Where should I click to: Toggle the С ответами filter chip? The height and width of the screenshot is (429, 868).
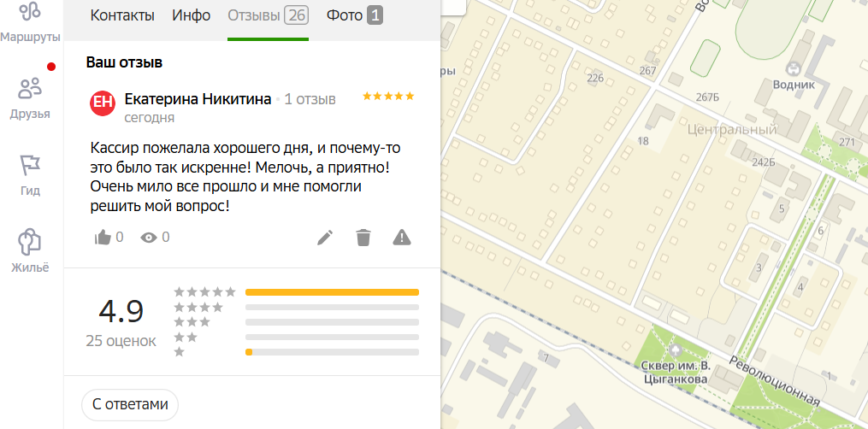pos(130,405)
